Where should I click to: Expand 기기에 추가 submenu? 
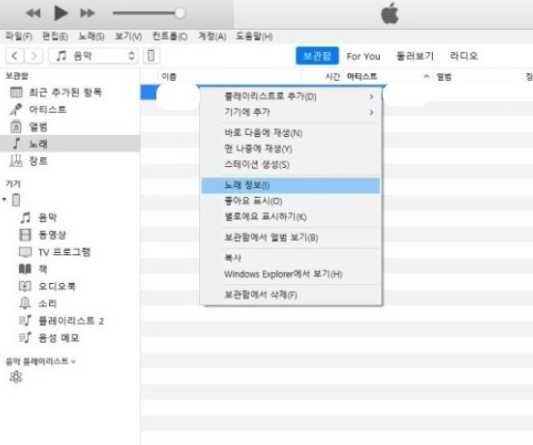[291, 112]
